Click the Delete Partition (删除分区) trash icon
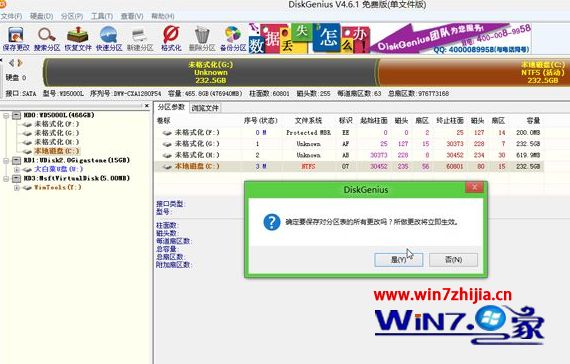The width and height of the screenshot is (570, 364). pos(202,39)
